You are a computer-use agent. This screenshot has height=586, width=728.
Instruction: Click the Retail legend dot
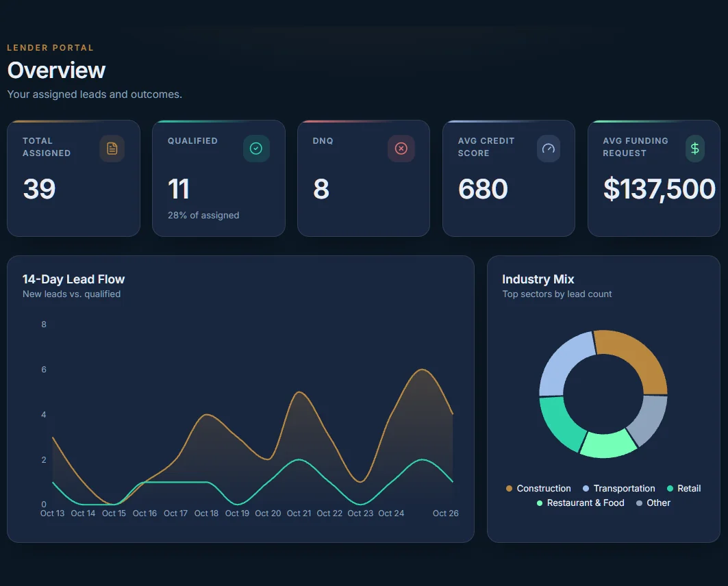[670, 489]
